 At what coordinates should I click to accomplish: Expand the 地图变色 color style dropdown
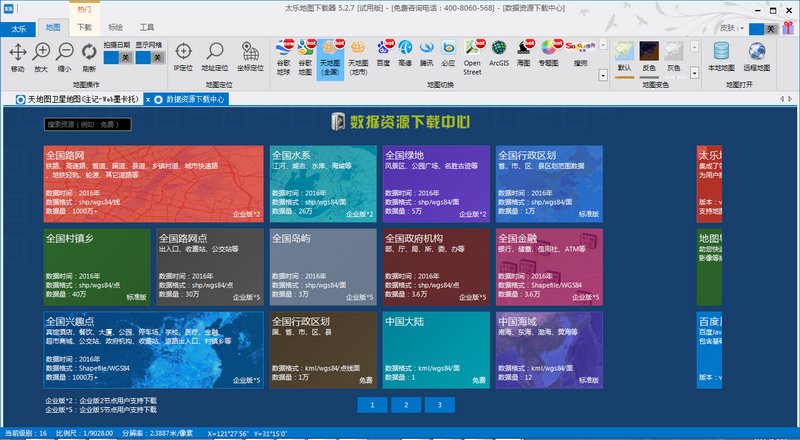pyautogui.click(x=694, y=73)
